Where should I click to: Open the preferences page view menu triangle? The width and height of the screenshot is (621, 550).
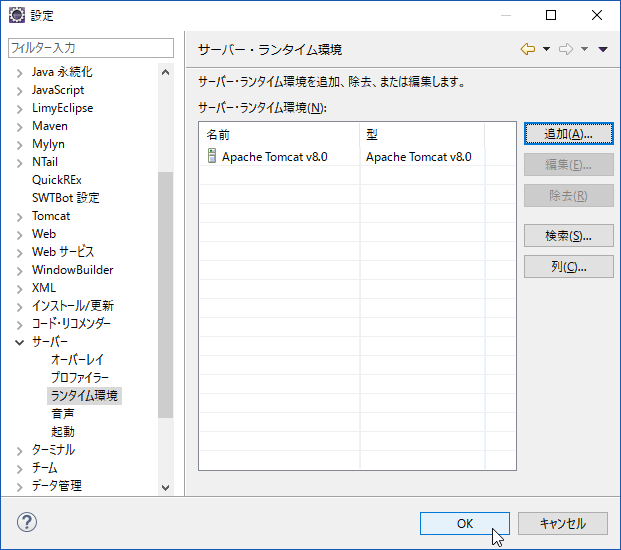pyautogui.click(x=603, y=49)
